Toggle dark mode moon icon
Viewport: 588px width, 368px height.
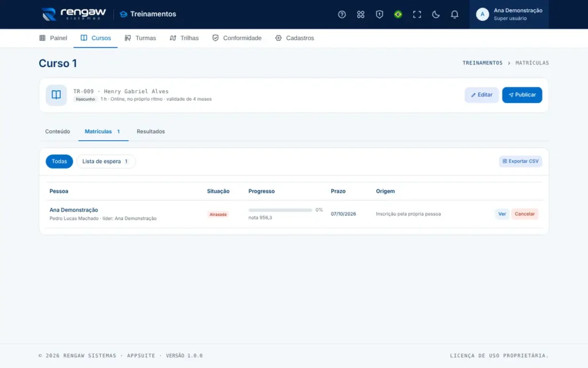435,14
